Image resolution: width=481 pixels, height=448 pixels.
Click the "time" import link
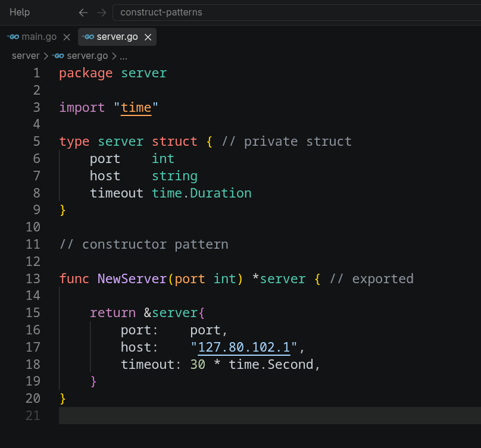pos(136,108)
